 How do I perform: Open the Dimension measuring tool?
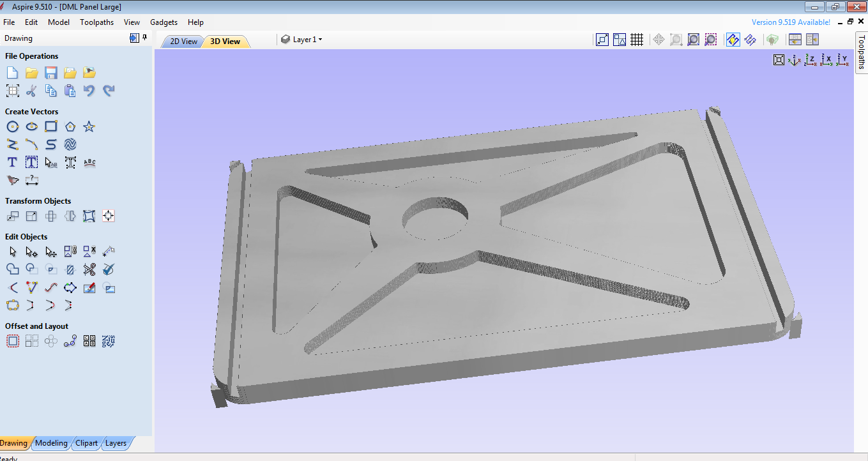pos(31,180)
